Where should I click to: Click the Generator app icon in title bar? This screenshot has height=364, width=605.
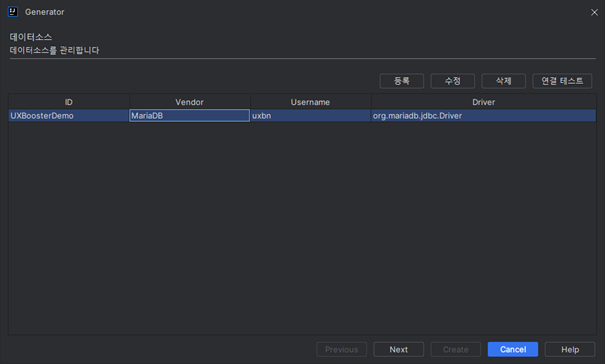pos(13,12)
